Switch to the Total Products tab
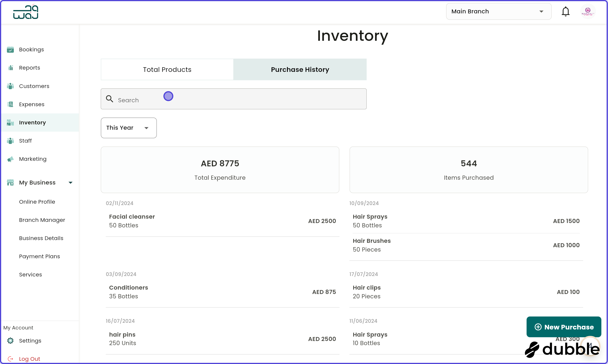Screen dimensions: 608x364 coord(167,69)
